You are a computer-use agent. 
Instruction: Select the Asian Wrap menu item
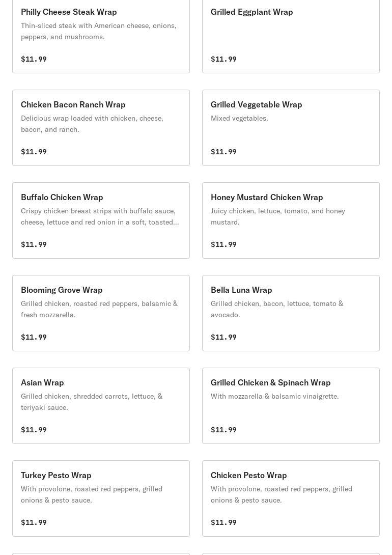101,406
